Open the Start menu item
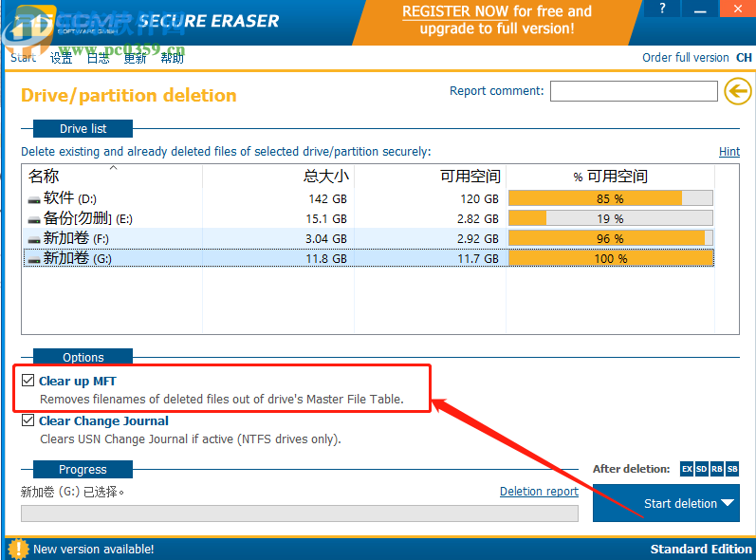The image size is (756, 560). point(23,57)
